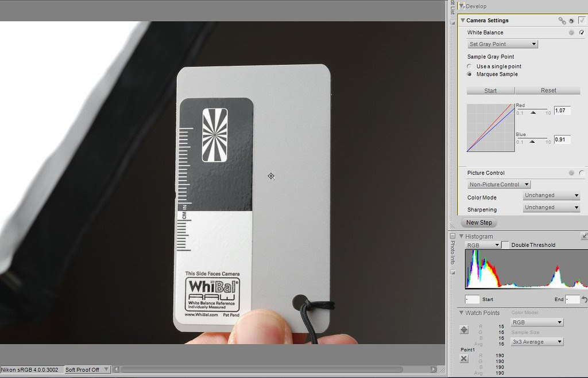588x378 pixels.
Task: Delete Point1 with the X icon
Action: 464,358
